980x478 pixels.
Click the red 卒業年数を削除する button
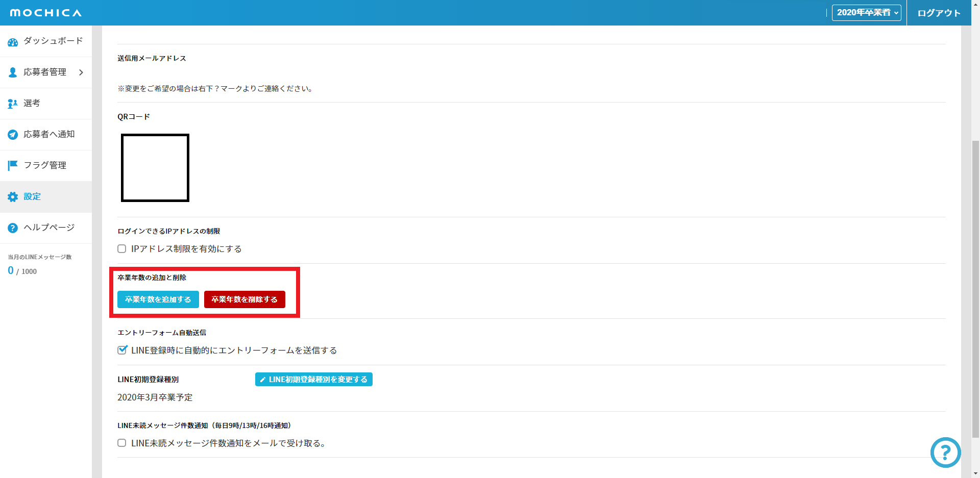point(244,299)
